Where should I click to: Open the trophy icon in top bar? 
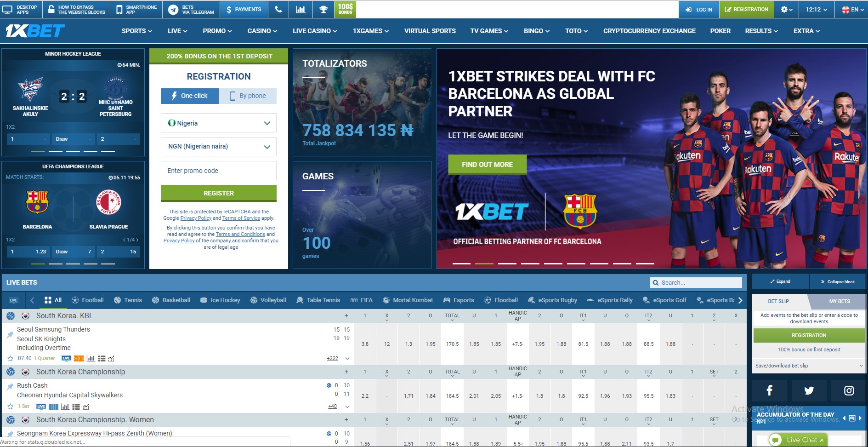pyautogui.click(x=323, y=9)
